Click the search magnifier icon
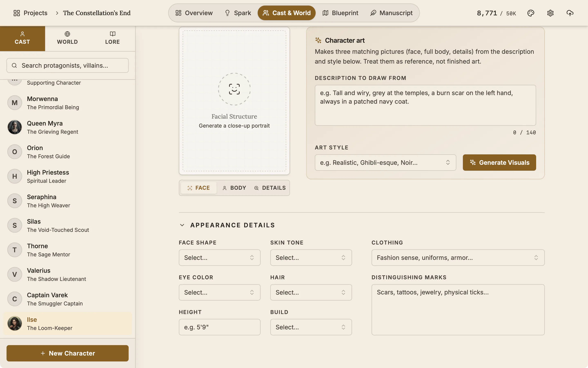588x368 pixels. [14, 65]
